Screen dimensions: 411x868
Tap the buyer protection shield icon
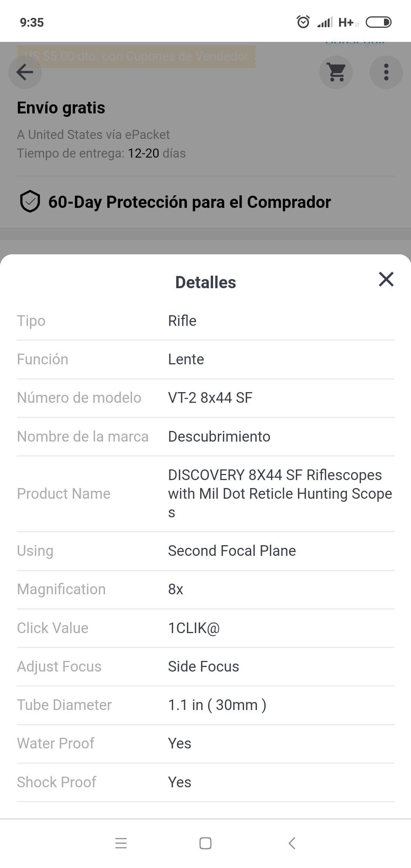[x=30, y=201]
